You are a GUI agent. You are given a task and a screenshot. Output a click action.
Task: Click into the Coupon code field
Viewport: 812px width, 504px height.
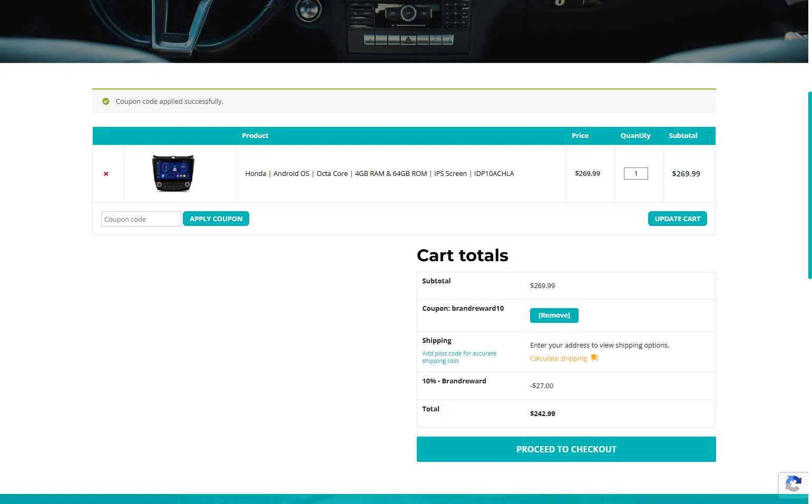tap(141, 219)
